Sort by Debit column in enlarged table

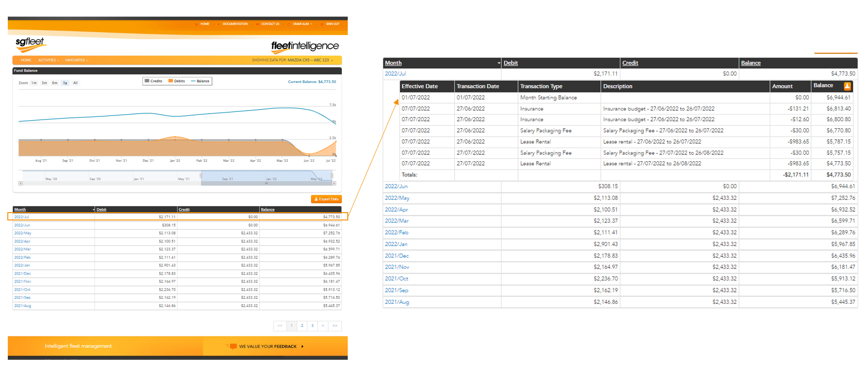[x=511, y=63]
